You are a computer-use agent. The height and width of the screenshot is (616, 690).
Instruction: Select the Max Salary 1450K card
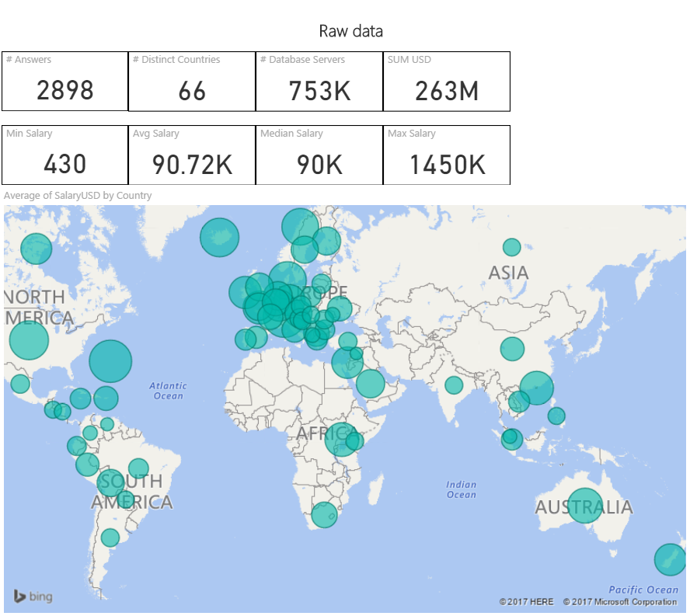[447, 155]
